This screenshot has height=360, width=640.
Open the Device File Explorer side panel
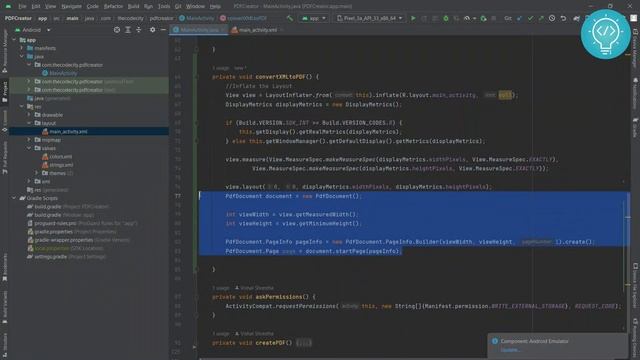click(x=635, y=286)
